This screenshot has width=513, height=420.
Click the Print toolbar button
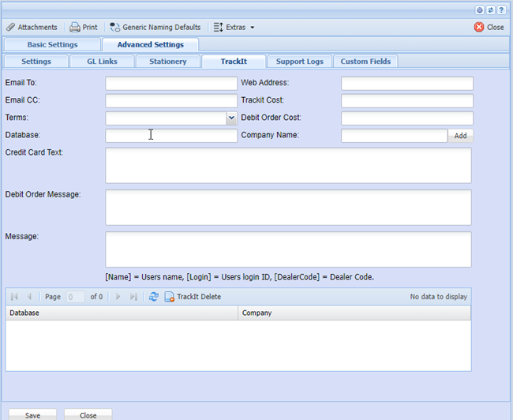click(x=84, y=27)
